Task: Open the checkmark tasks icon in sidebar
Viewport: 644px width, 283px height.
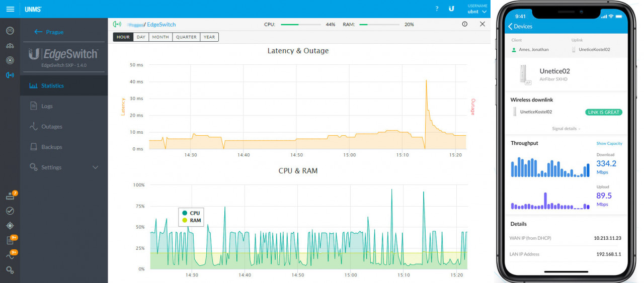Action: tap(10, 211)
